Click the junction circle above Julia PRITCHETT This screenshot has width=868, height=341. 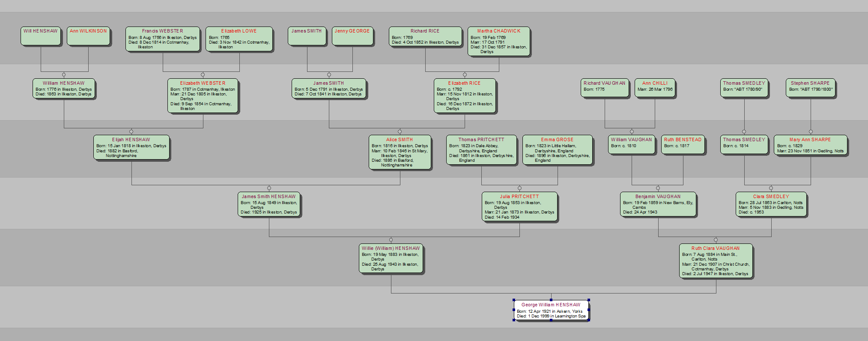click(519, 188)
